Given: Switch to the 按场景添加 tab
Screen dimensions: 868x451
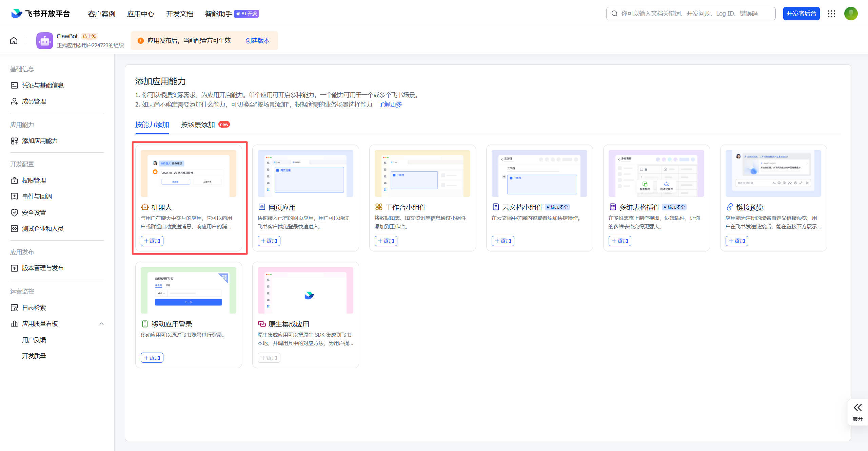Looking at the screenshot, I should pyautogui.click(x=198, y=125).
